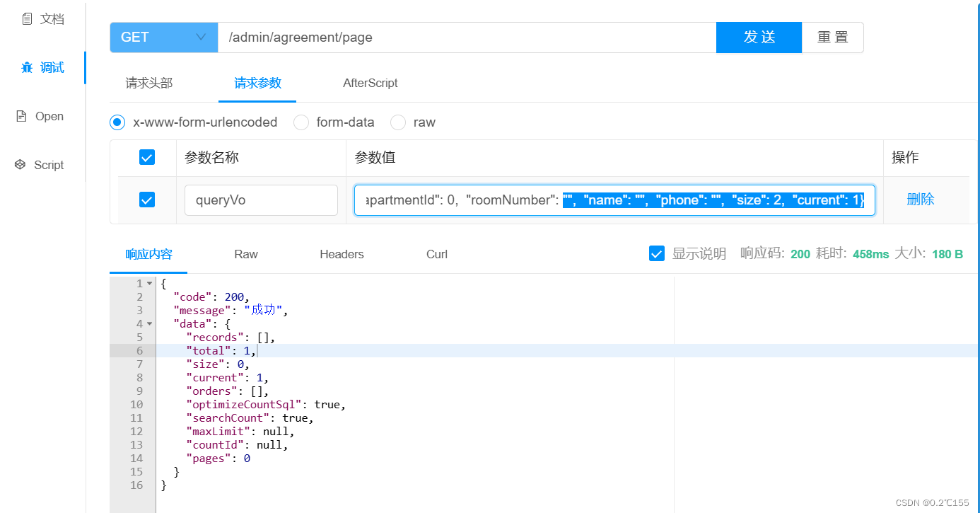Select the raw body format option

pyautogui.click(x=397, y=122)
